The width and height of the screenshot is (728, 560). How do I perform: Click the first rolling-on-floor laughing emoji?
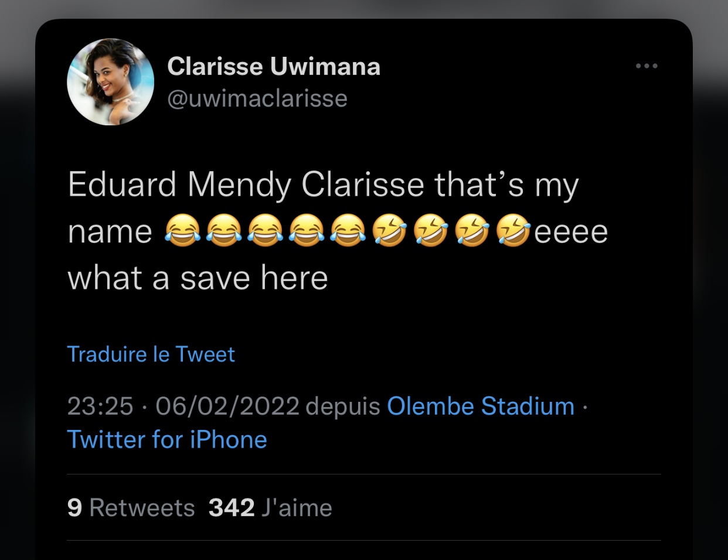pyautogui.click(x=390, y=231)
